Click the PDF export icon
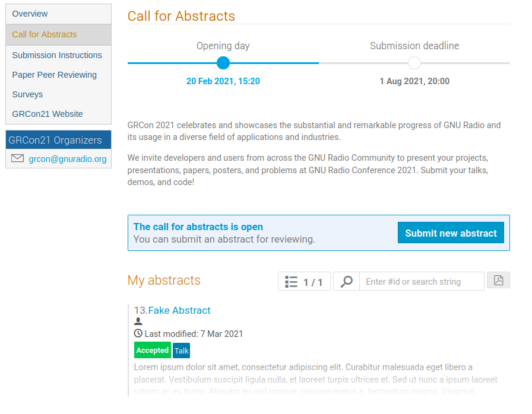The width and height of the screenshot is (532, 414). click(498, 281)
